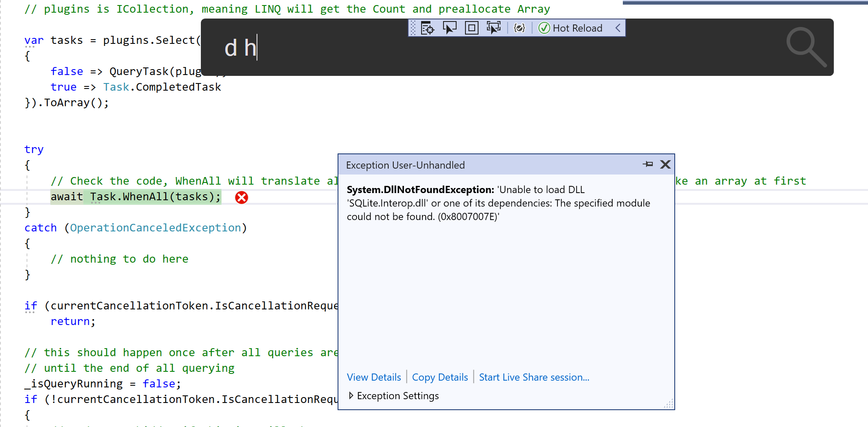868x427 pixels.
Task: Click the "var" keyword before tasks
Action: click(34, 40)
